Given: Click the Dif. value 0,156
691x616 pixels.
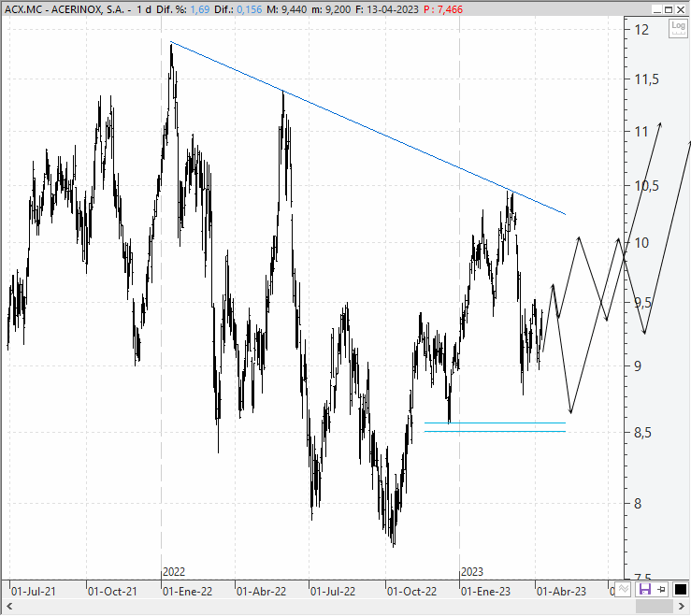Looking at the screenshot, I should (x=249, y=9).
